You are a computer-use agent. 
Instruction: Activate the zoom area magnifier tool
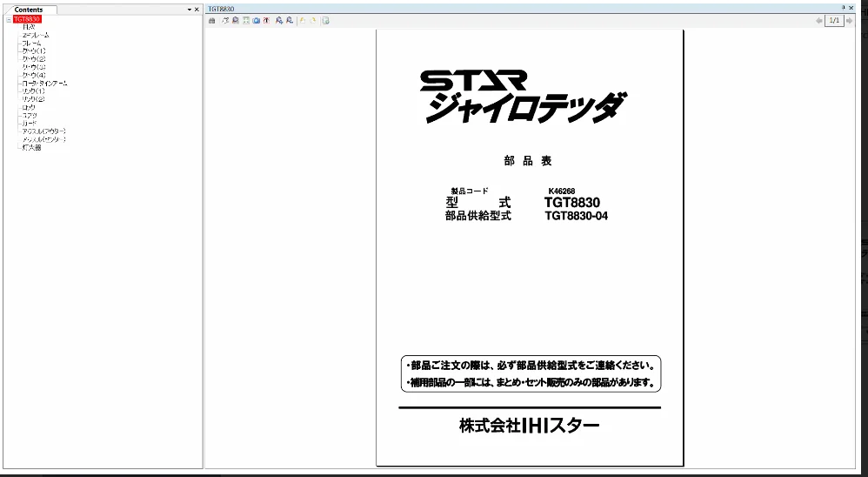pos(236,21)
